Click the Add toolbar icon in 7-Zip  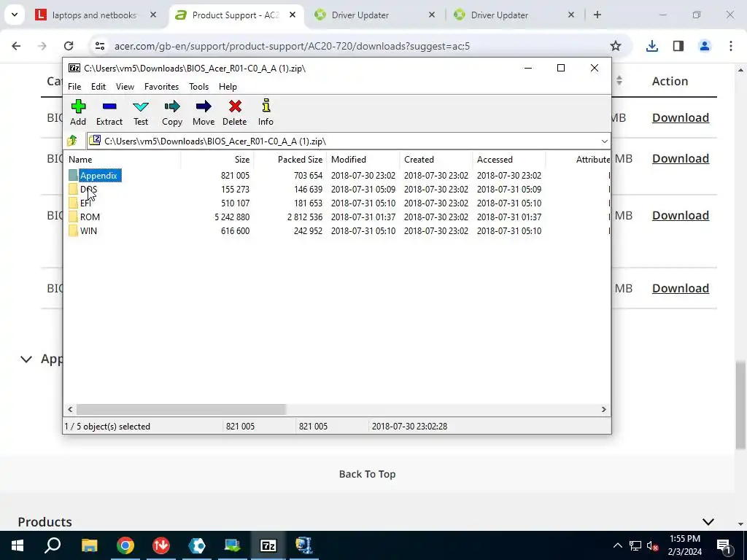(78, 112)
